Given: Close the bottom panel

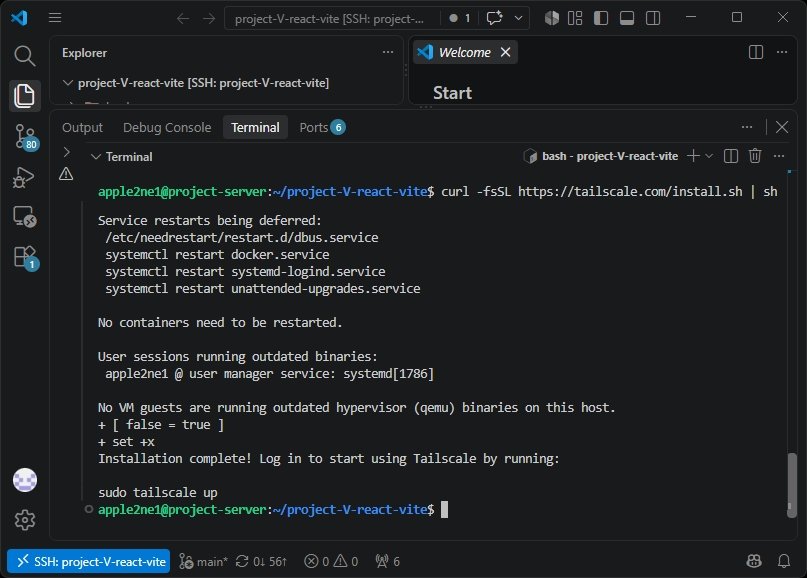Looking at the screenshot, I should click(x=782, y=127).
